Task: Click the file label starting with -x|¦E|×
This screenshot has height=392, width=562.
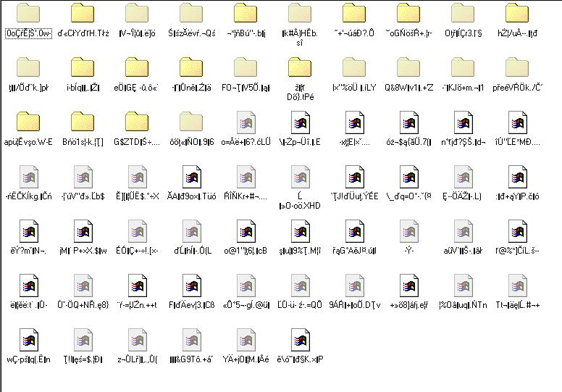Action: (x=354, y=142)
